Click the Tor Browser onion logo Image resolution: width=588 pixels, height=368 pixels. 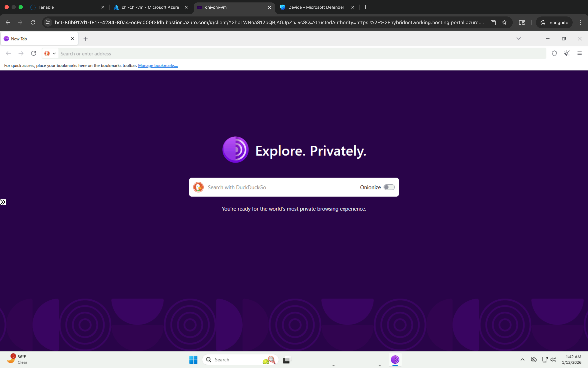(235, 150)
